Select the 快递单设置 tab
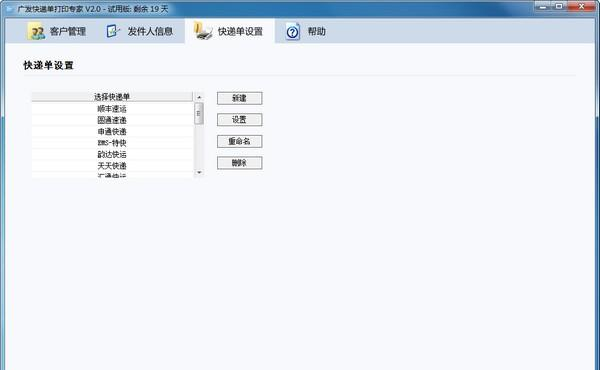 229,31
